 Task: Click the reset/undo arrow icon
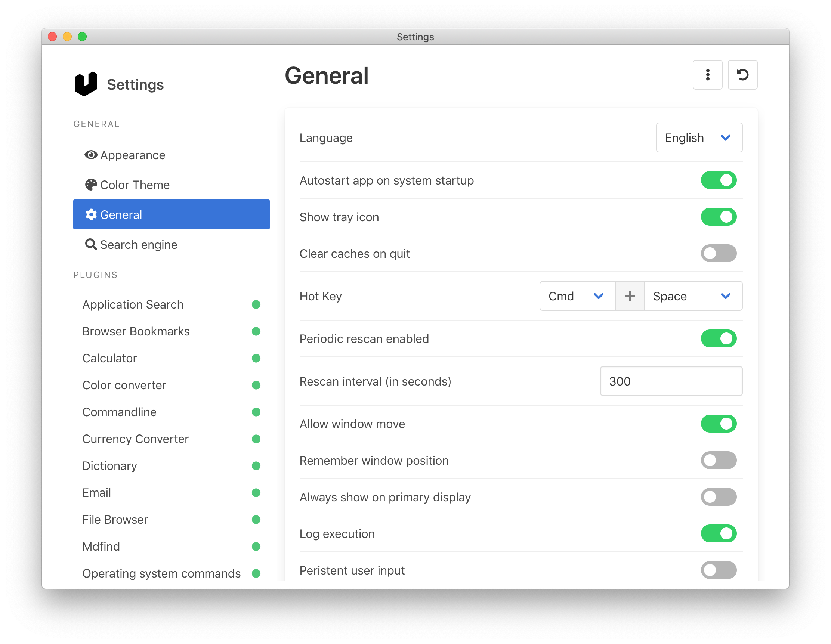(742, 75)
